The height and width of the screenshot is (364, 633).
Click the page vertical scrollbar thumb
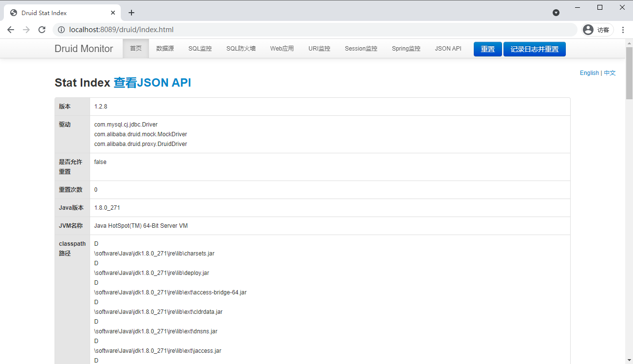pyautogui.click(x=629, y=73)
